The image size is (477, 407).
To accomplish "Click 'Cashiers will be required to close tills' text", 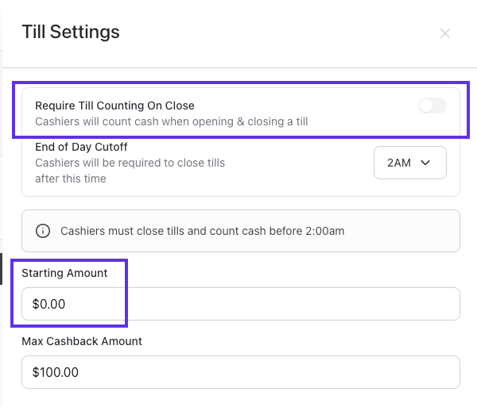I will [x=130, y=163].
